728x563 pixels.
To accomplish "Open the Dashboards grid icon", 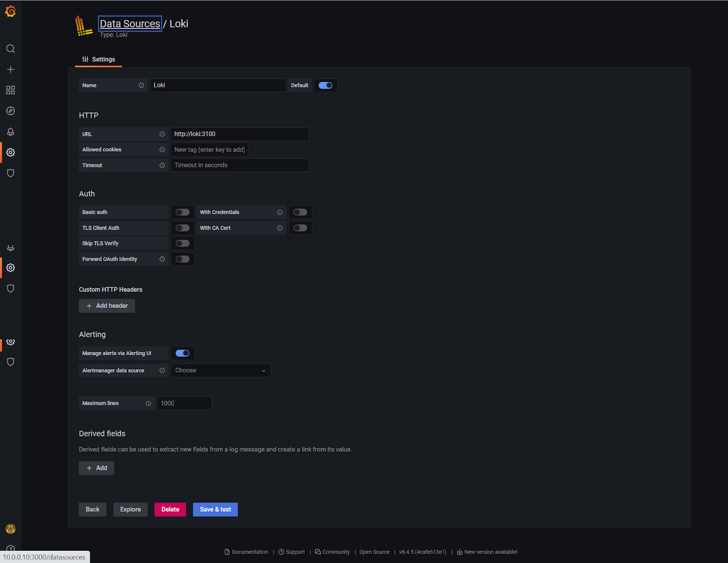I will coord(10,90).
